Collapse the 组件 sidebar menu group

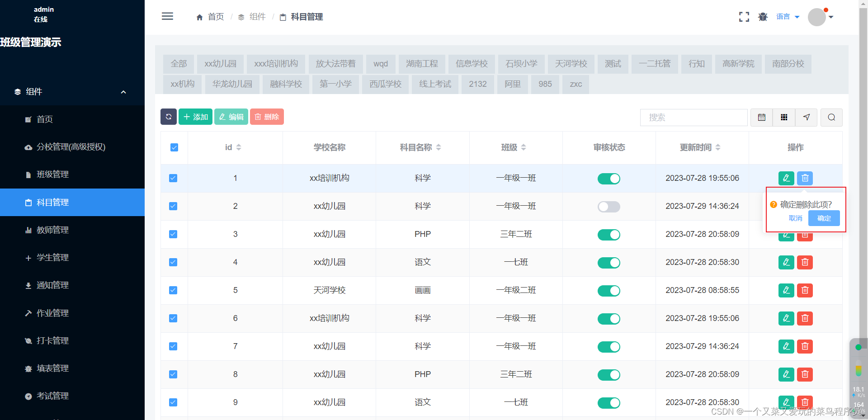(x=72, y=92)
